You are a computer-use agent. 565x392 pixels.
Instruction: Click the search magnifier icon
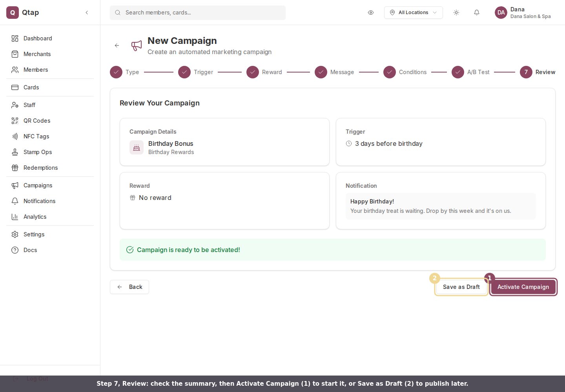pos(118,13)
